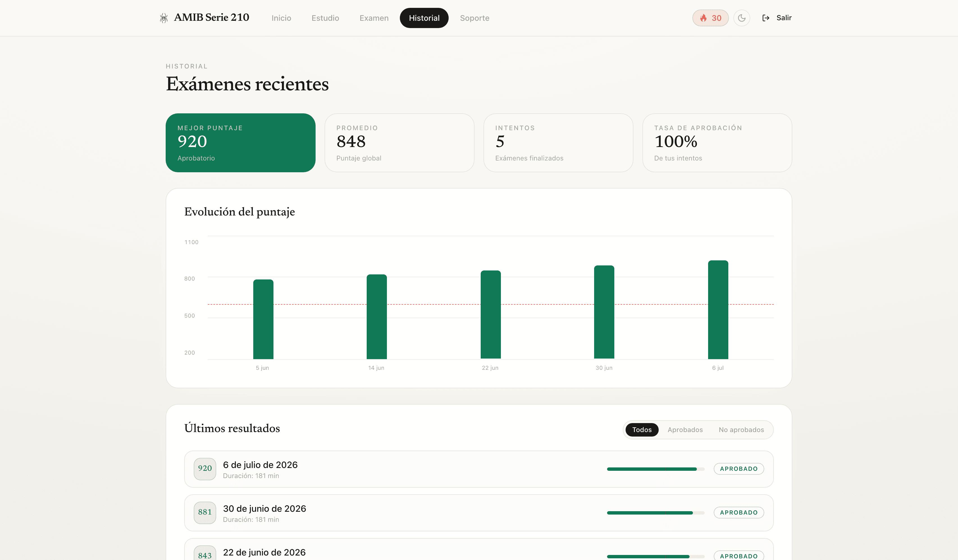This screenshot has height=560, width=958.
Task: Click the 881 score badge
Action: (204, 513)
